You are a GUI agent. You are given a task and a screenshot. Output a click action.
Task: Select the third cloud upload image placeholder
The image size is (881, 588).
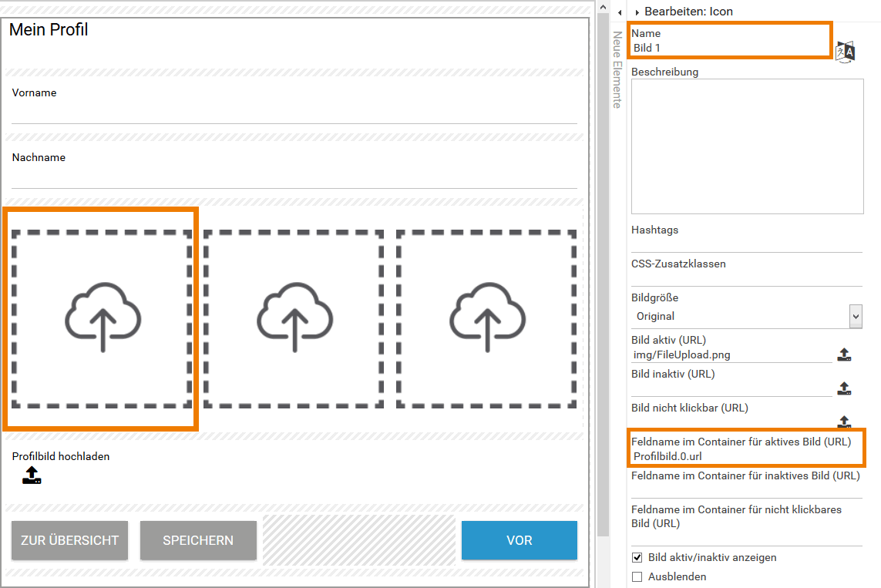pyautogui.click(x=486, y=318)
